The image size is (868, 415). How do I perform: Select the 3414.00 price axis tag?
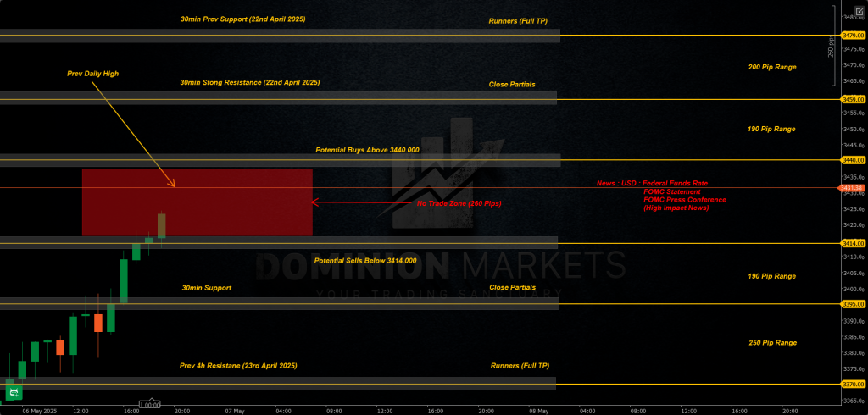853,243
